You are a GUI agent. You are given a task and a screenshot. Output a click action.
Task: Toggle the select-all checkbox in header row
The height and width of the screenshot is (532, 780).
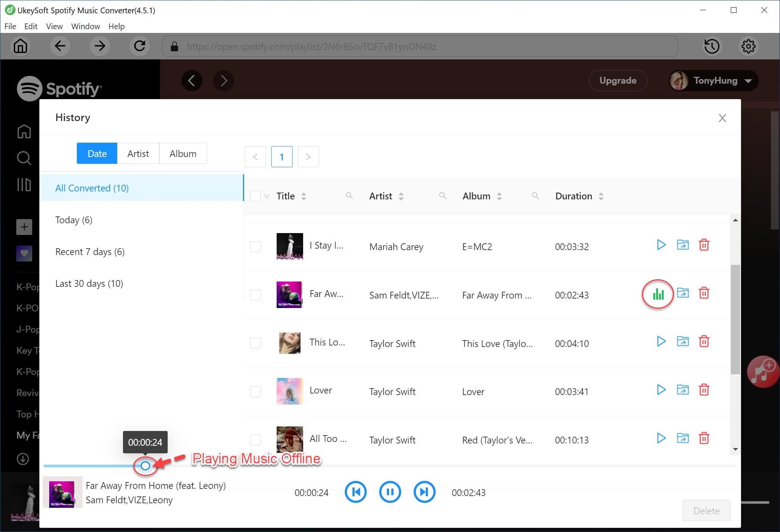[x=255, y=196]
